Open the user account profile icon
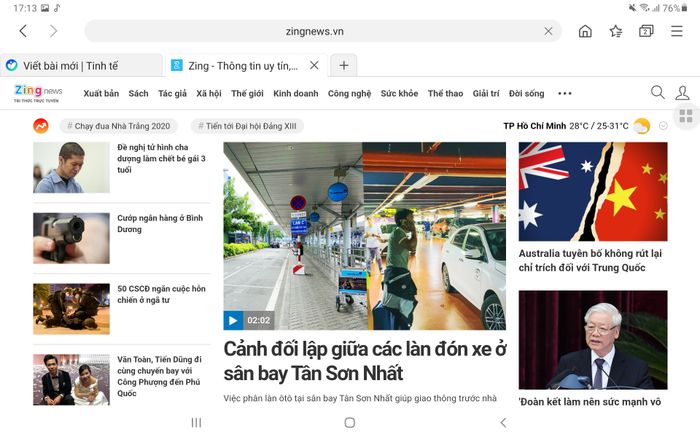 682,92
